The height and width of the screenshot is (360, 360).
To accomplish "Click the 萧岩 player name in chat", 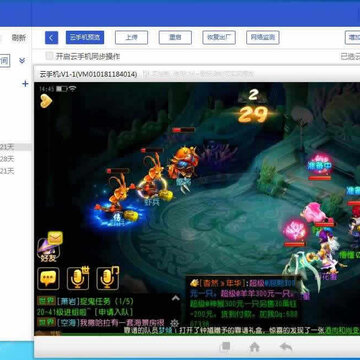I will pos(69,302).
